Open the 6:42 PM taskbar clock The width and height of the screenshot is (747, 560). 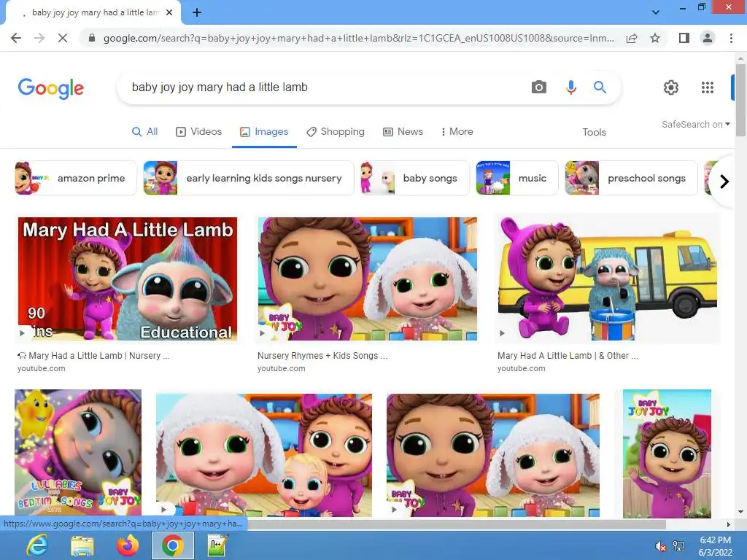point(715,546)
